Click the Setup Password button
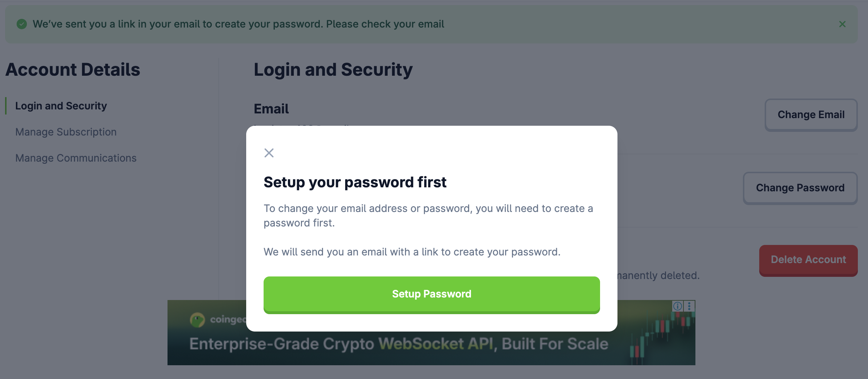 [431, 294]
